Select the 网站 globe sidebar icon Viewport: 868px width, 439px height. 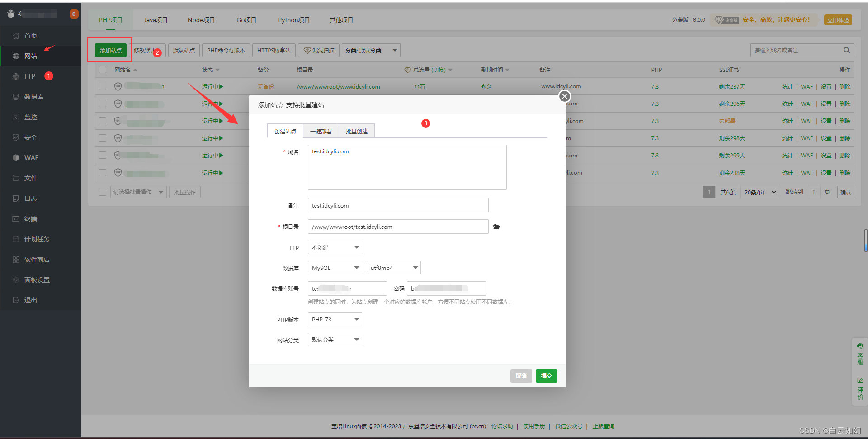point(16,56)
